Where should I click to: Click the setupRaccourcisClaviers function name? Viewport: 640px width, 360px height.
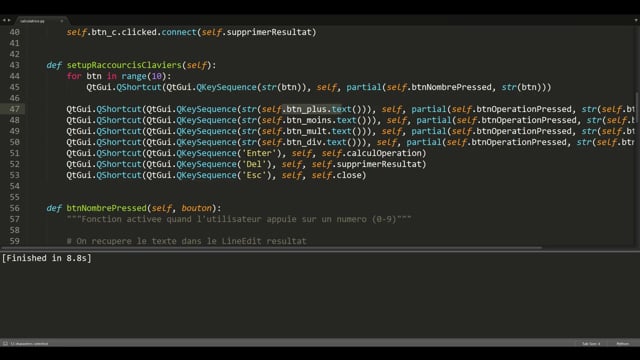(x=124, y=65)
